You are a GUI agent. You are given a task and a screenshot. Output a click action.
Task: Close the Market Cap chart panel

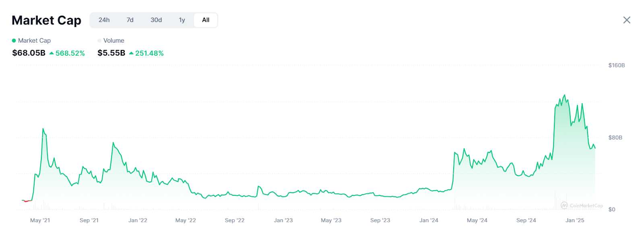coord(627,20)
